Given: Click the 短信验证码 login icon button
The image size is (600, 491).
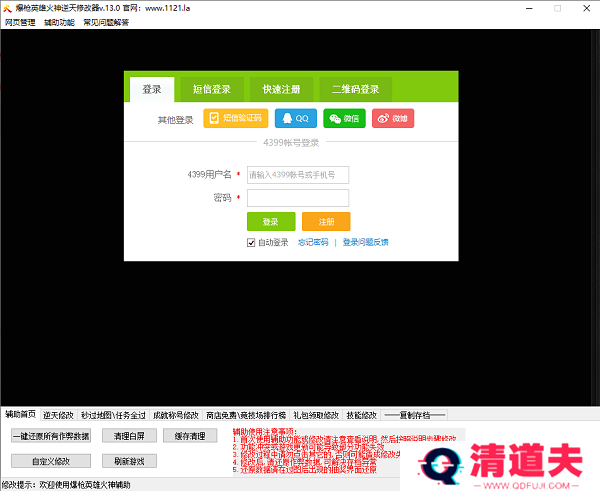Looking at the screenshot, I should pos(236,119).
